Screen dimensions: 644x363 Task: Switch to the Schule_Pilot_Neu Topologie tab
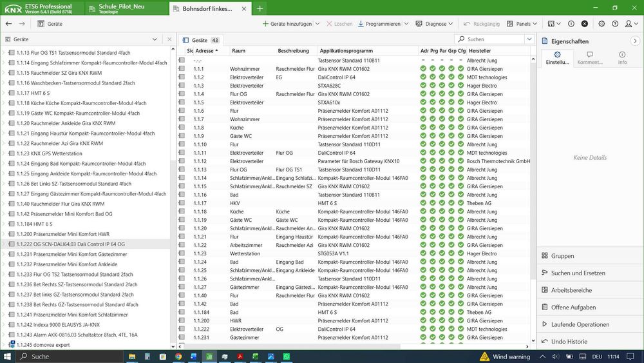click(x=126, y=8)
